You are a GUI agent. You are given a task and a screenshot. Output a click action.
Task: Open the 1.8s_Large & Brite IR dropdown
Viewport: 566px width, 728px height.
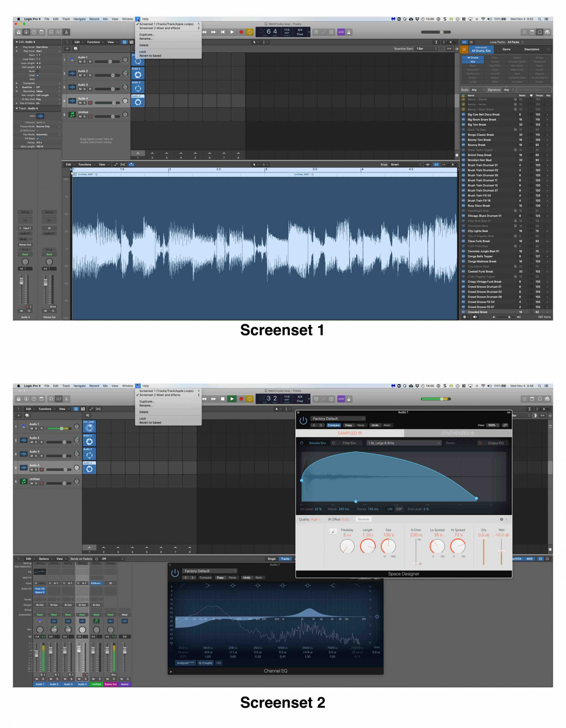tap(404, 443)
